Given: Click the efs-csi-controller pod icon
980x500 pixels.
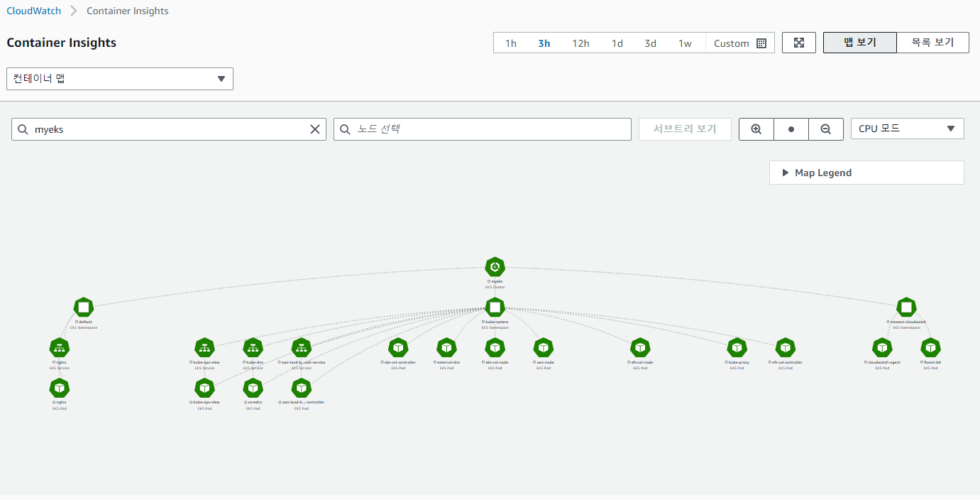Looking at the screenshot, I should click(x=786, y=348).
